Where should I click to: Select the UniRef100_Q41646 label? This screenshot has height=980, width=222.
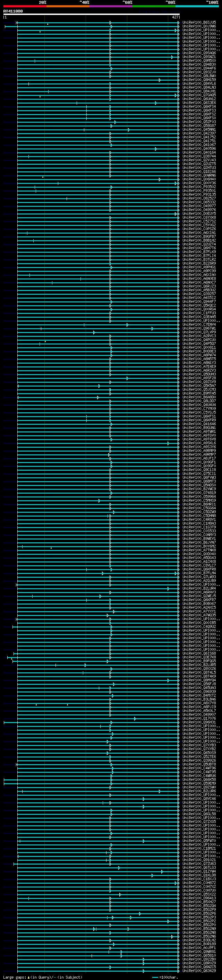click(x=199, y=424)
